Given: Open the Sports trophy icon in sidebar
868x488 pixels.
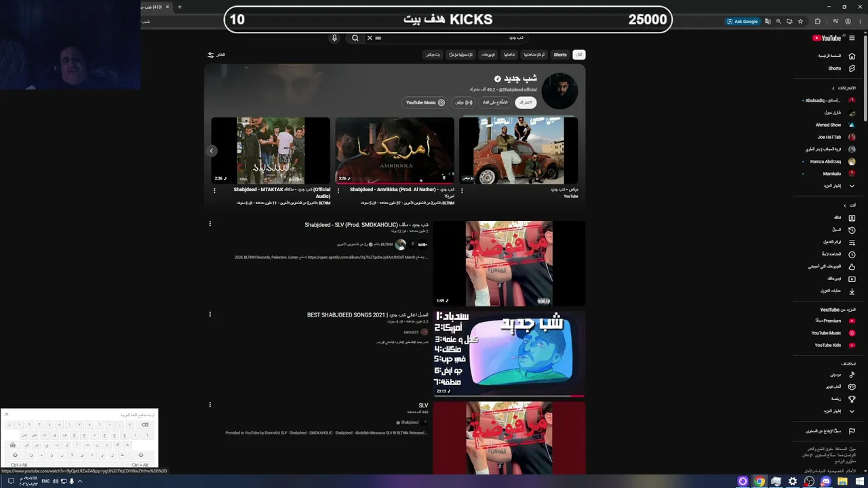Looking at the screenshot, I should pyautogui.click(x=852, y=399).
